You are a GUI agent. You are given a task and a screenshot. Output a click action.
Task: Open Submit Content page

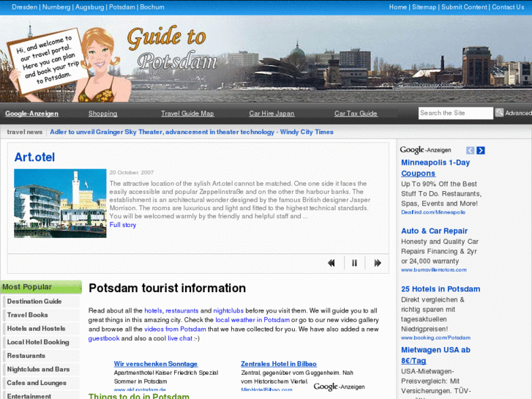pyautogui.click(x=464, y=7)
